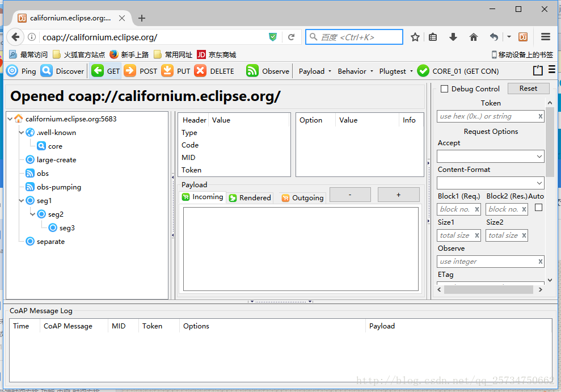The width and height of the screenshot is (561, 392).
Task: Enable the Debug Control checkbox
Action: click(444, 88)
